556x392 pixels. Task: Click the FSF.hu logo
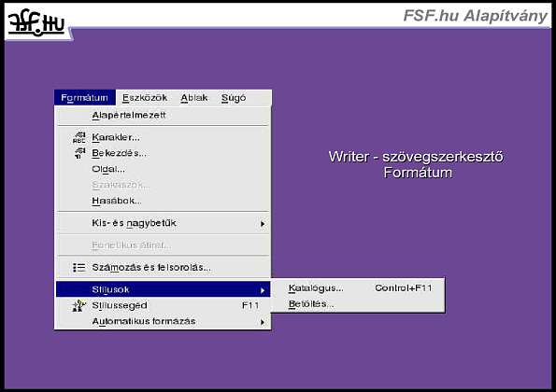(36, 22)
